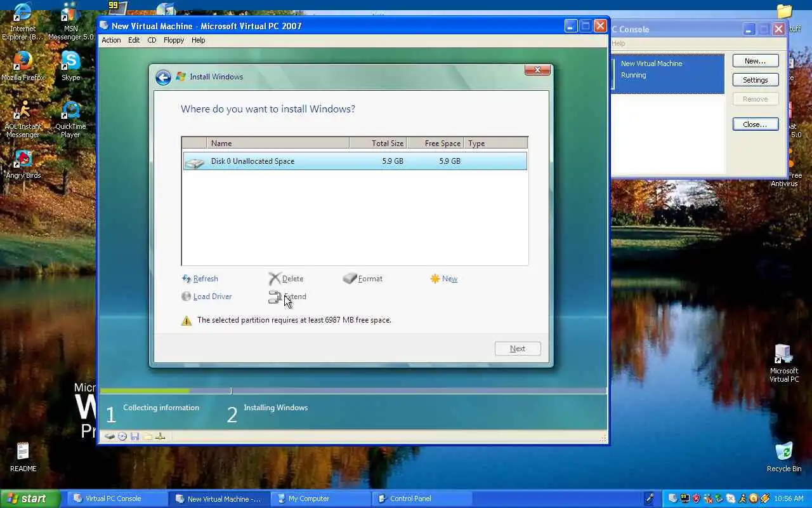Switch to Virtual PC Console taskbar button
812x508 pixels.
point(119,498)
